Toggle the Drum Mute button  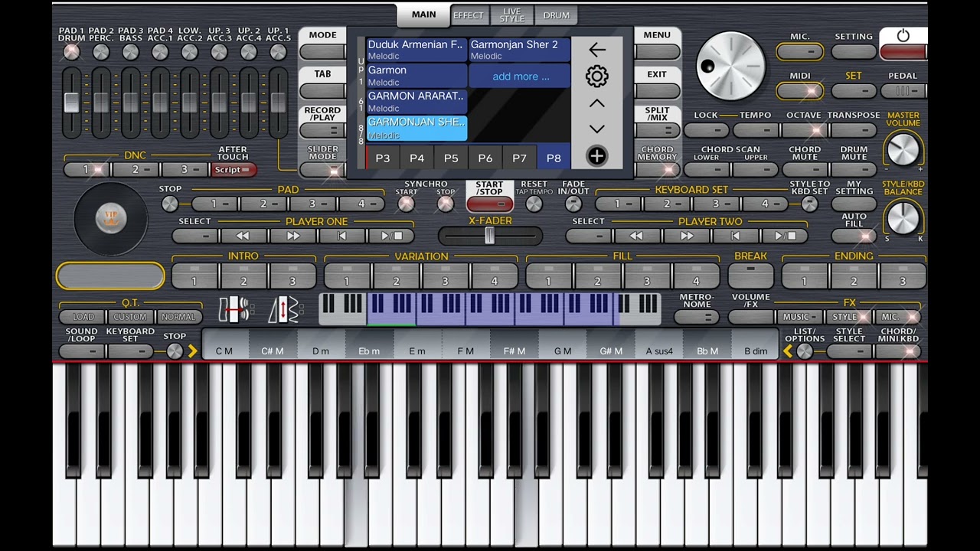point(854,169)
